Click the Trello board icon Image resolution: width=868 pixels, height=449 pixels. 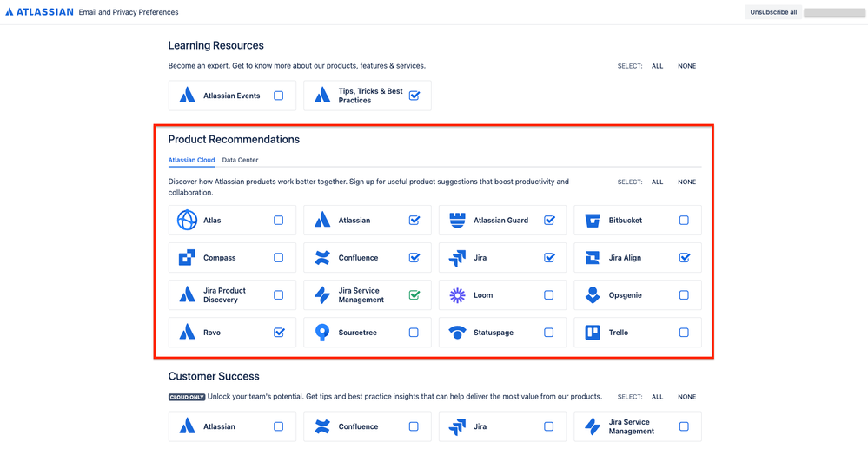[593, 333]
